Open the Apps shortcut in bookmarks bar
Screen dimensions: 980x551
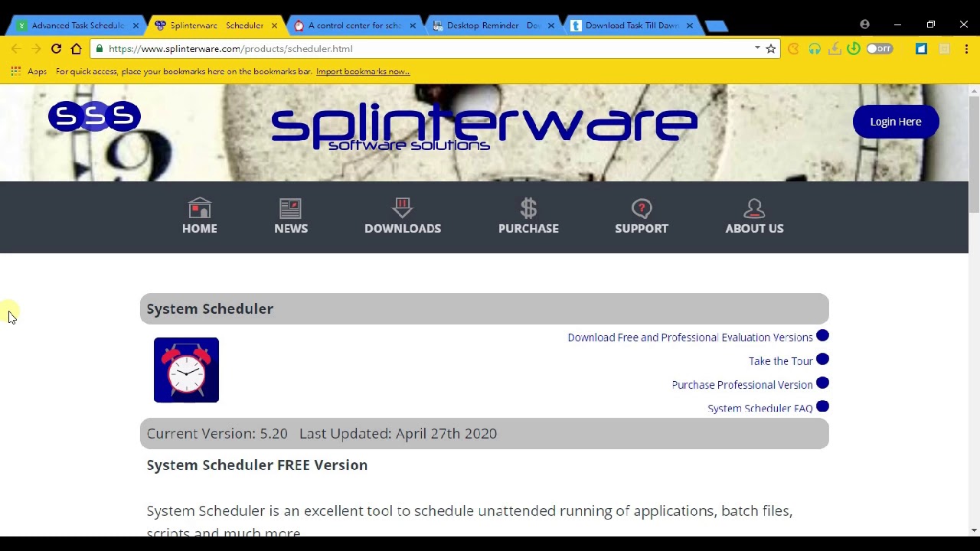click(29, 71)
